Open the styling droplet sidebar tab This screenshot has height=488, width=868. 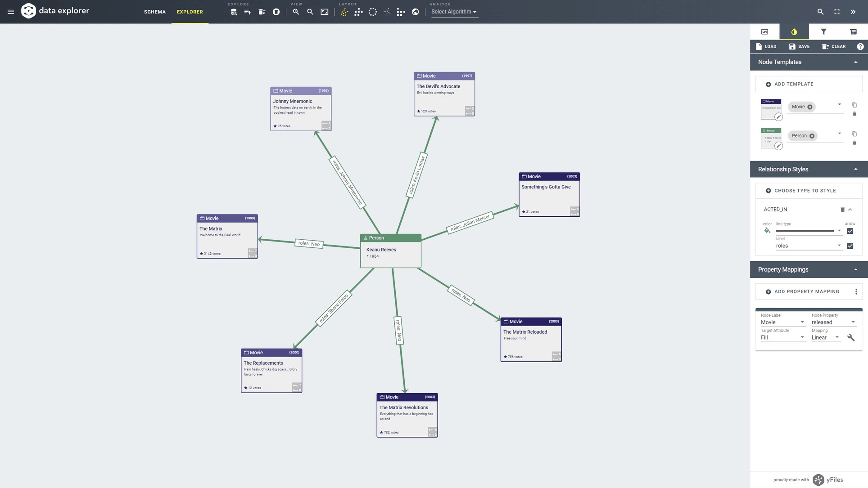pos(794,31)
